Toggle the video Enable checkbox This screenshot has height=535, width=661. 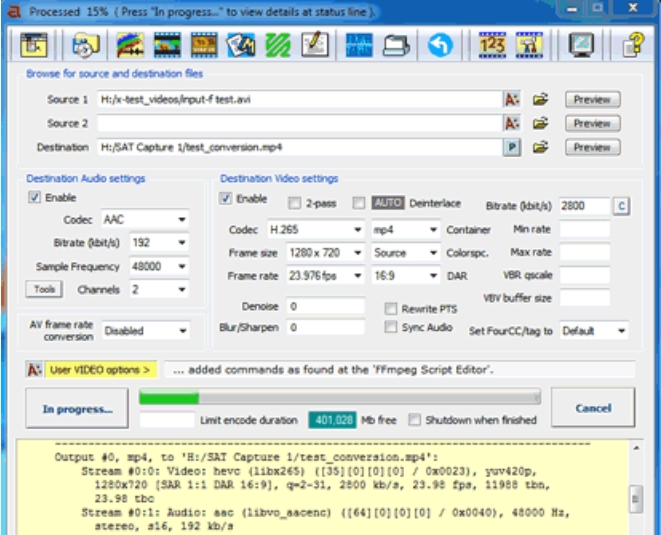226,199
